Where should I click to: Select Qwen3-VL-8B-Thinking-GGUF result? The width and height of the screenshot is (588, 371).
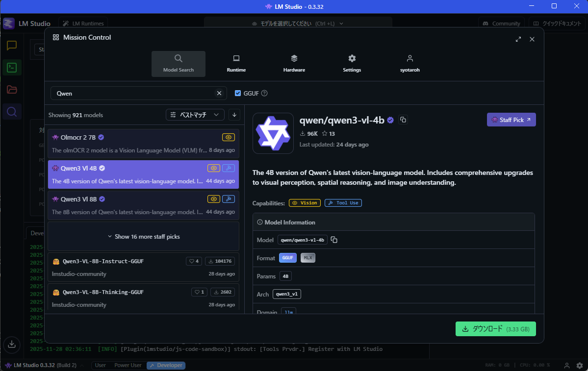click(x=144, y=298)
